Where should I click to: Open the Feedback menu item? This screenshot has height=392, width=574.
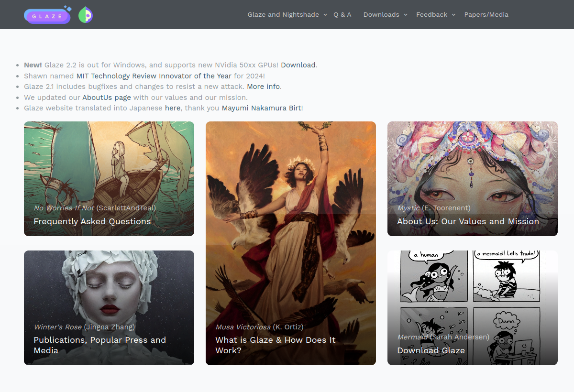(x=431, y=15)
